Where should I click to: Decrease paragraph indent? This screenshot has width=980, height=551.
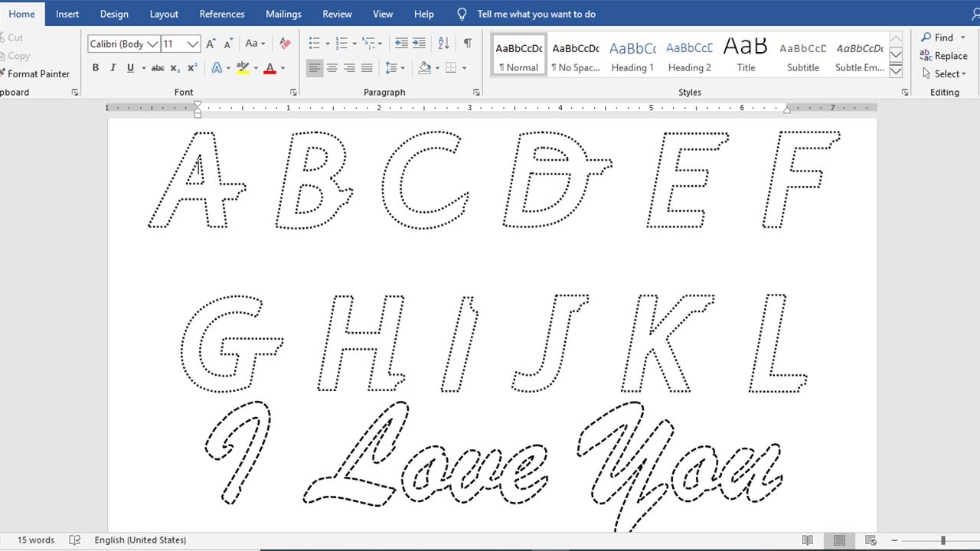[401, 44]
